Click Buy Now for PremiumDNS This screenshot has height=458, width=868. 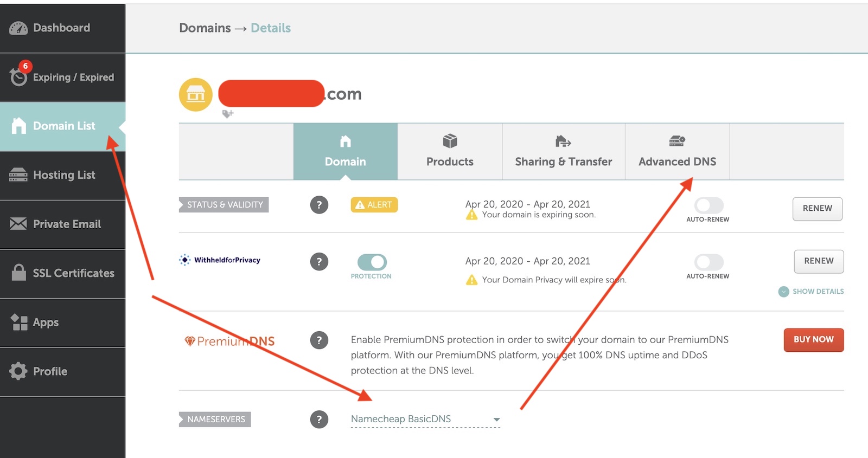coord(813,340)
